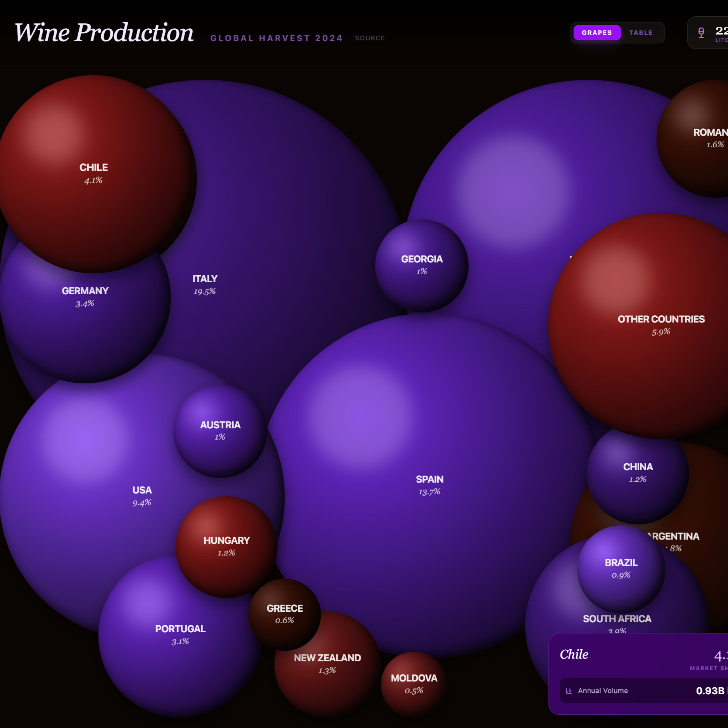Switch to the Table view

click(x=640, y=33)
